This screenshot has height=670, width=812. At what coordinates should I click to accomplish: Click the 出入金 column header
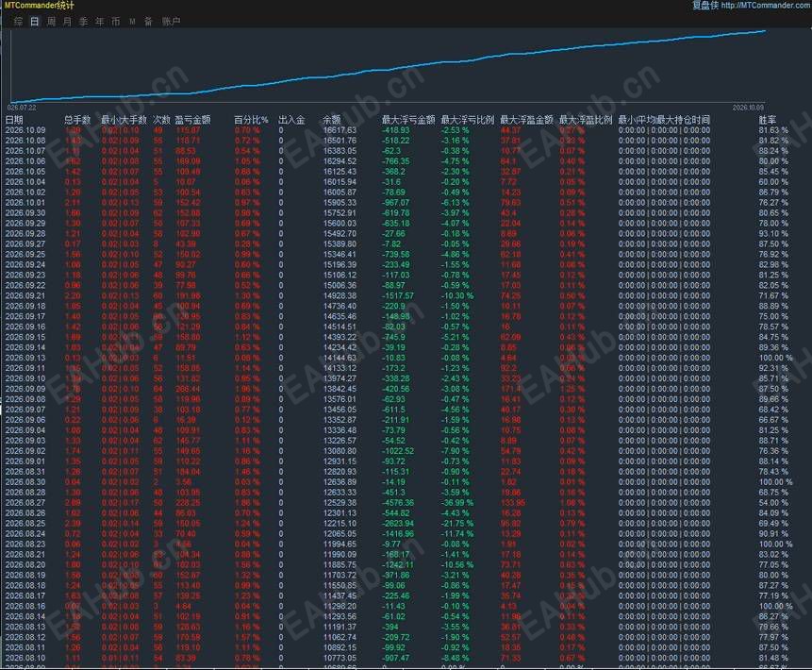(x=291, y=120)
